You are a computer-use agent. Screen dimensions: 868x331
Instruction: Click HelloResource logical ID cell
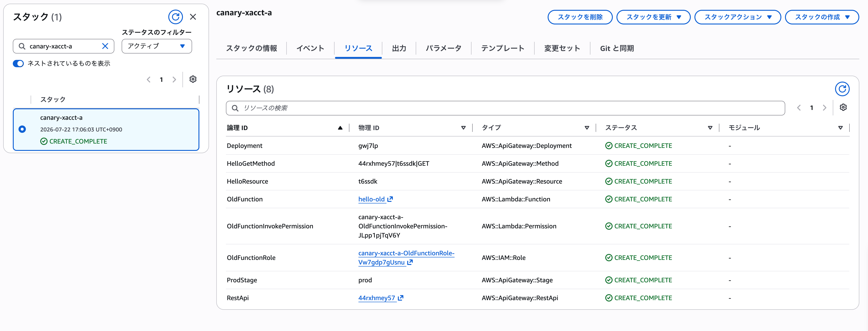[x=247, y=181]
